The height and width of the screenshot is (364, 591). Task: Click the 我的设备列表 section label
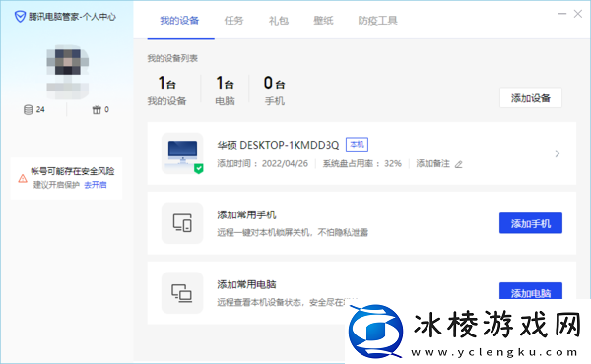point(172,58)
